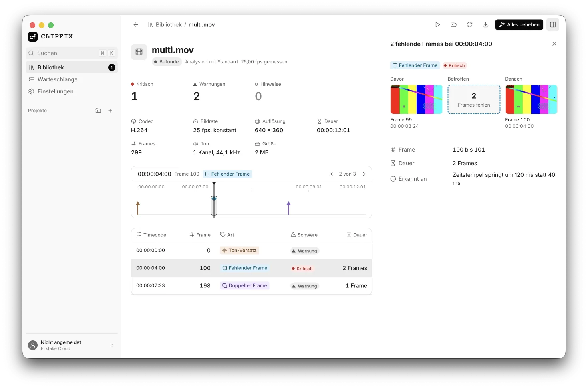The height and width of the screenshot is (388, 588).
Task: Play the multi.mov clip
Action: tap(438, 25)
